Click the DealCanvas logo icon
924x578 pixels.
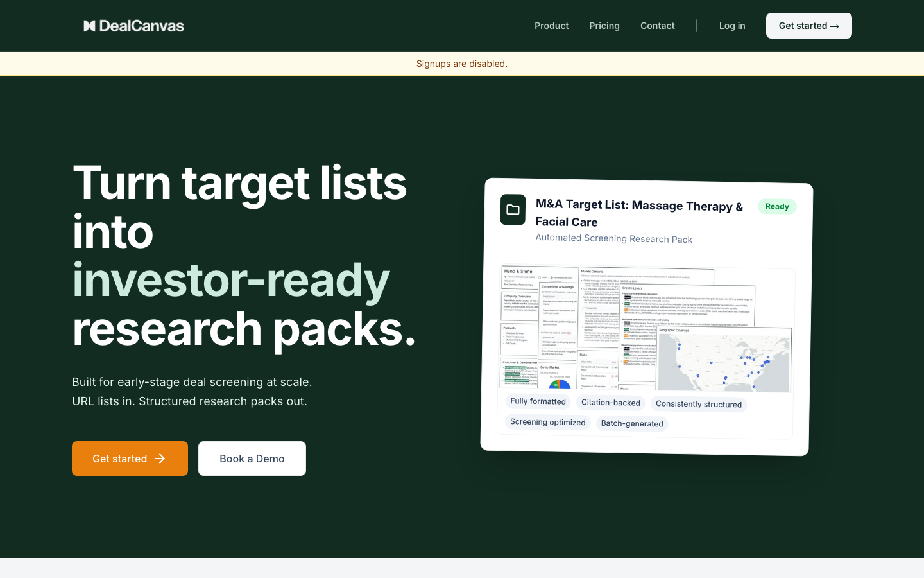pos(89,26)
